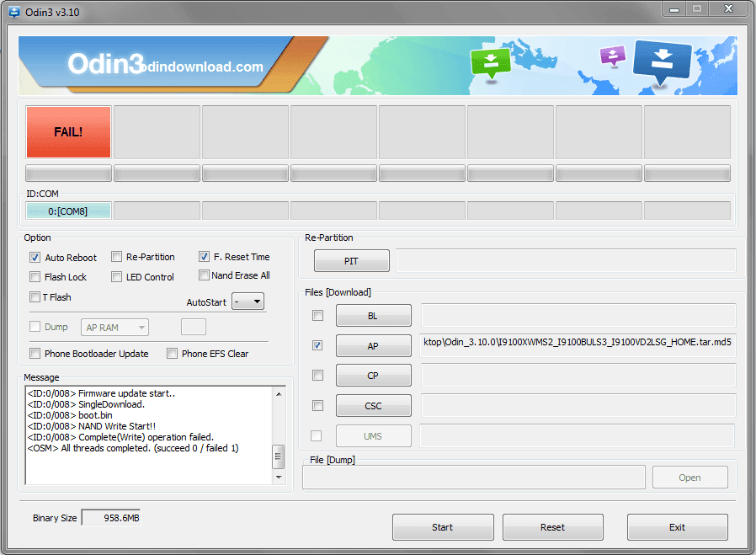
Task: Click the message log scroll up arrow
Action: [x=279, y=394]
